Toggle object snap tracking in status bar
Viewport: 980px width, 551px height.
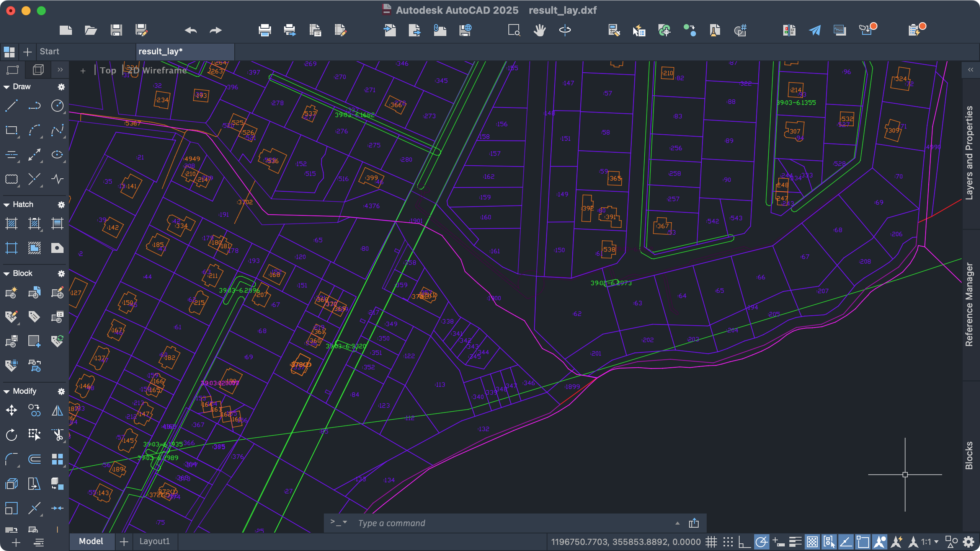click(846, 542)
